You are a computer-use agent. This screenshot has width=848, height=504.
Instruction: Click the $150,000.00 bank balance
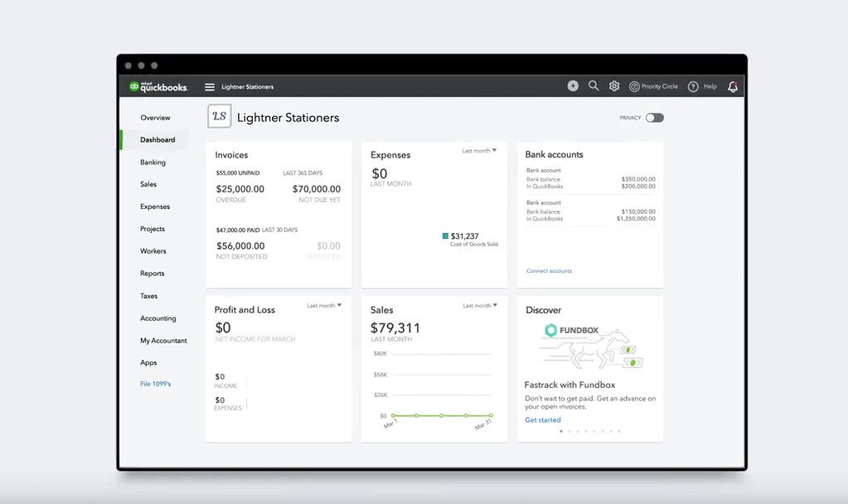click(638, 211)
